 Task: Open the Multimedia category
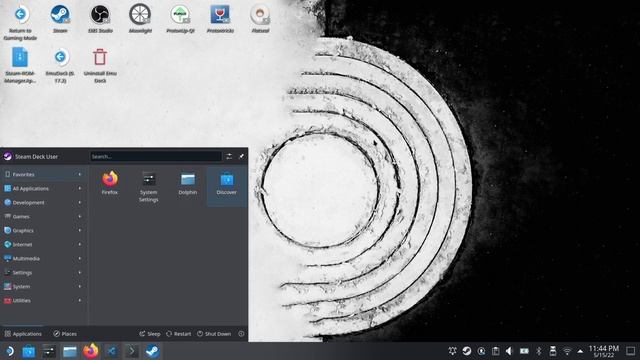click(x=43, y=259)
